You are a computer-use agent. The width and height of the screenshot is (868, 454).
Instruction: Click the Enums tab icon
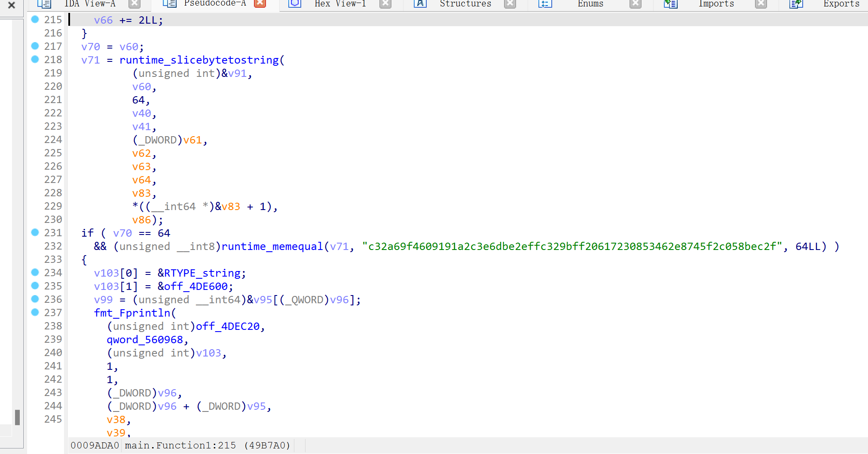click(545, 3)
